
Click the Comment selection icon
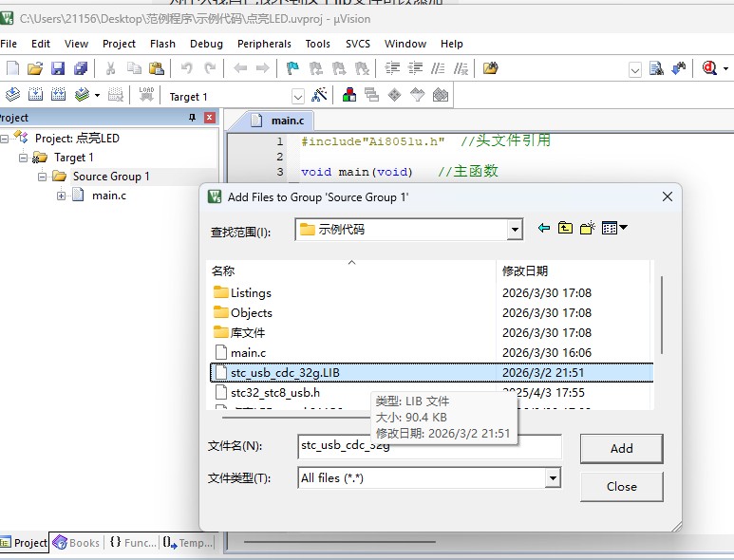tap(438, 68)
